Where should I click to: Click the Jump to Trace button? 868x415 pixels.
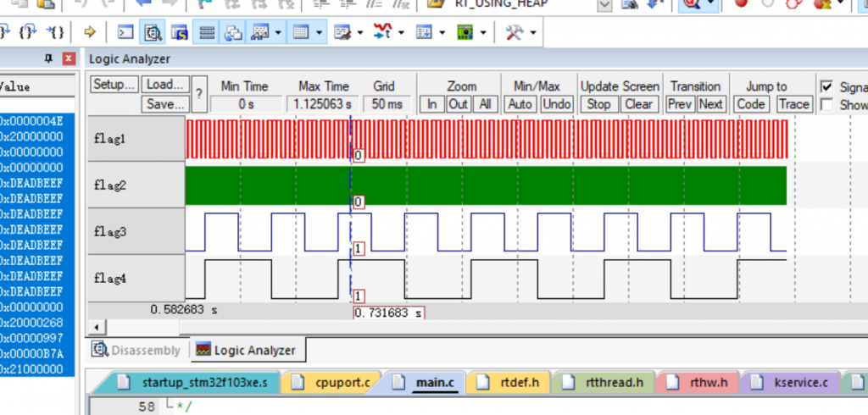tap(793, 104)
